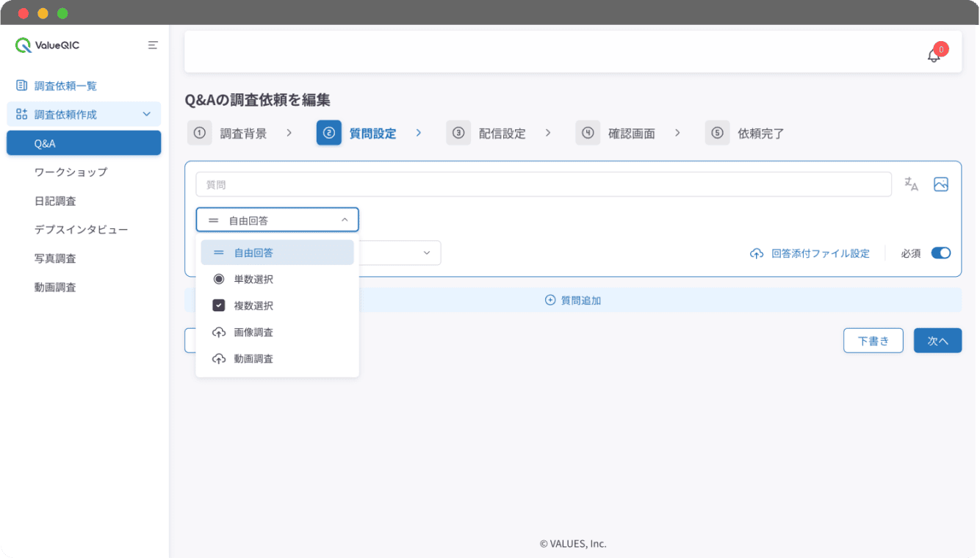The width and height of the screenshot is (980, 558).
Task: Collapse sidebar with the hamburger menu icon
Action: tap(153, 45)
